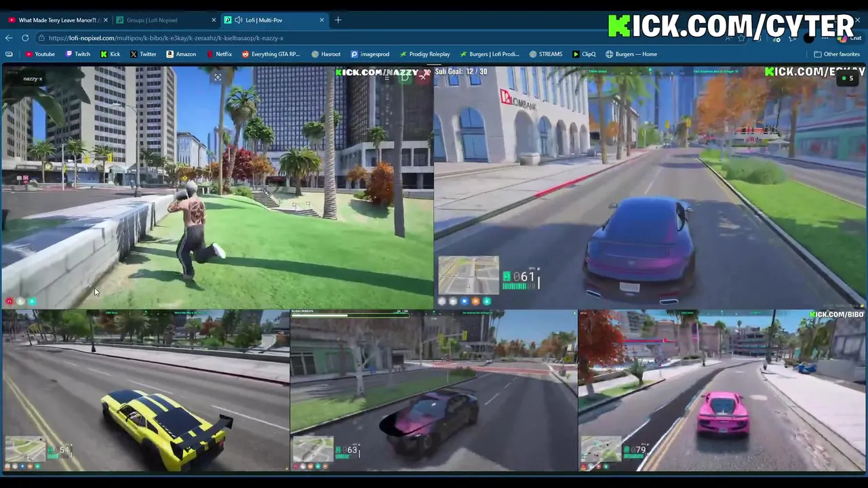
Task: Click the favorites bar toggle icon left of Youtube
Action: pos(9,54)
